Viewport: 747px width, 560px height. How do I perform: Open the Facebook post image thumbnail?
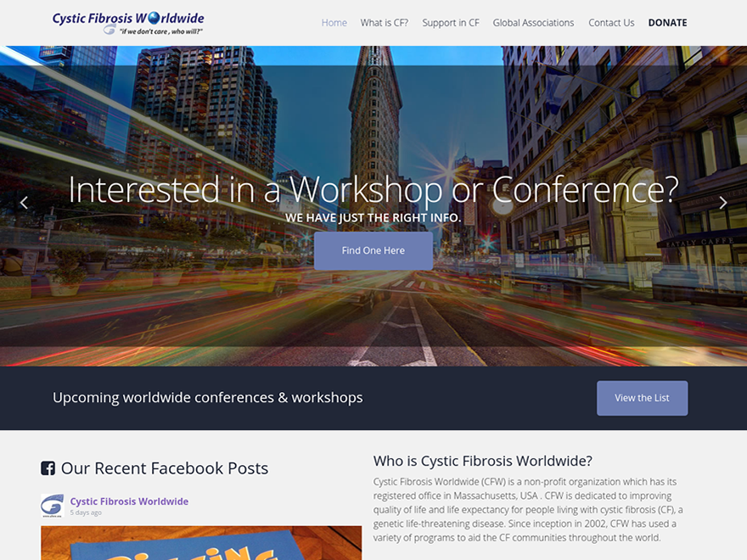point(201,543)
